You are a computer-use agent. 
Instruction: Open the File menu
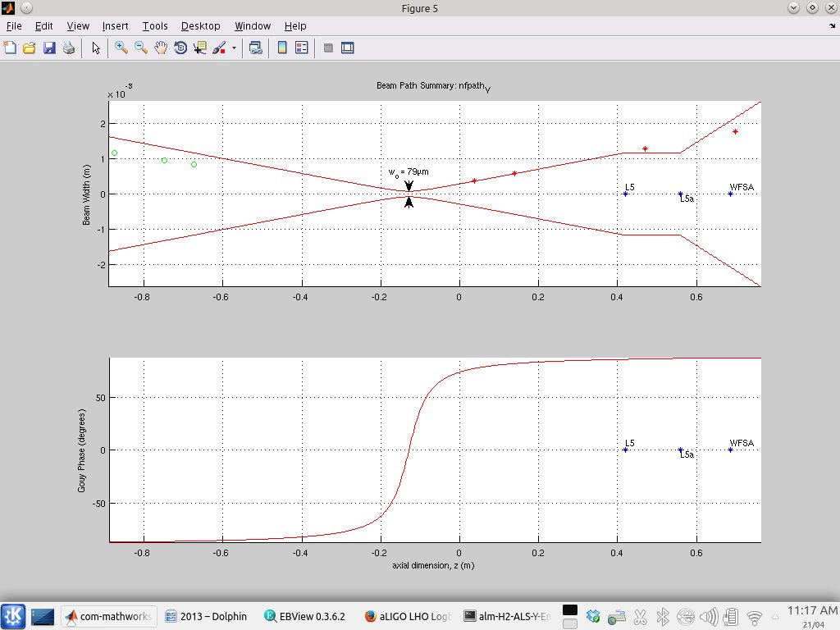coord(14,25)
